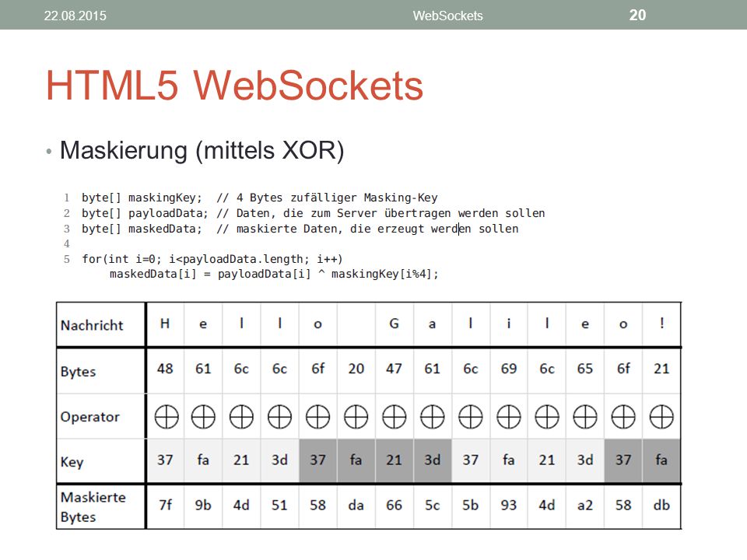Viewport: 747px width, 560px height.
Task: Click the maskedData[i] assignment code line
Action: (x=274, y=274)
